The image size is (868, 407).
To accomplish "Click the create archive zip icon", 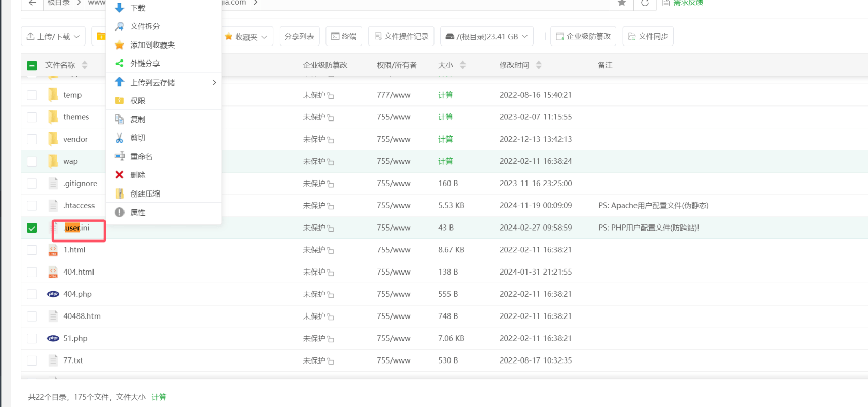I will pos(119,193).
